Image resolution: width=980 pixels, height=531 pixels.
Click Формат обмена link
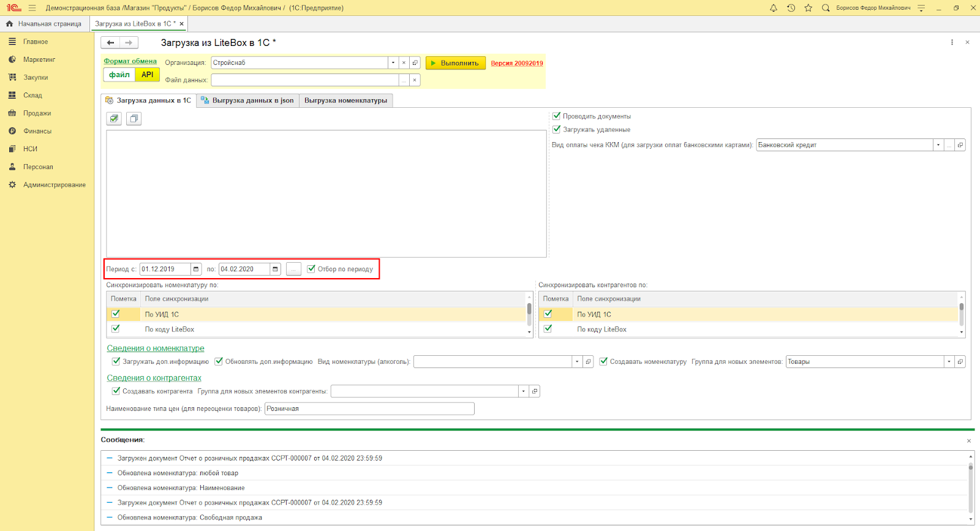pos(130,61)
